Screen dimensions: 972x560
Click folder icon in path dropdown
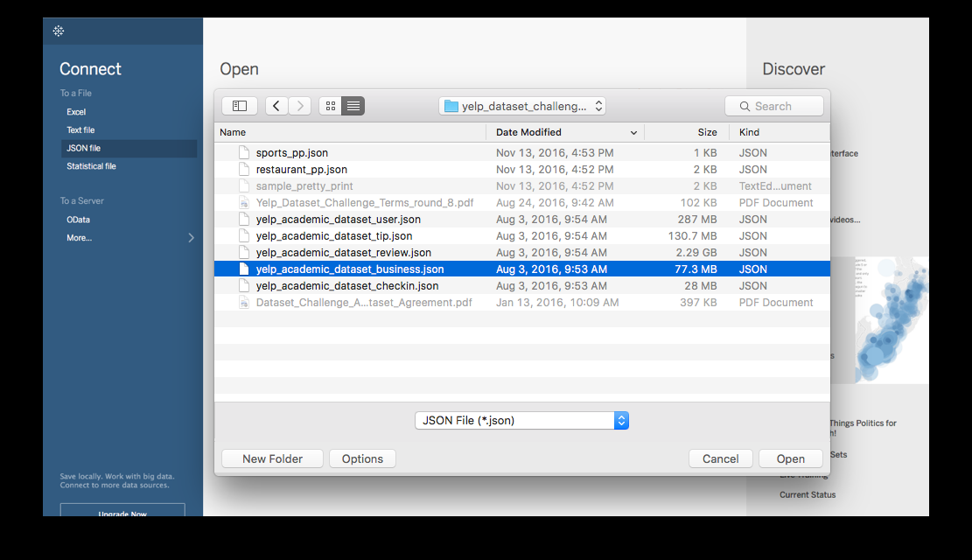[x=451, y=107]
